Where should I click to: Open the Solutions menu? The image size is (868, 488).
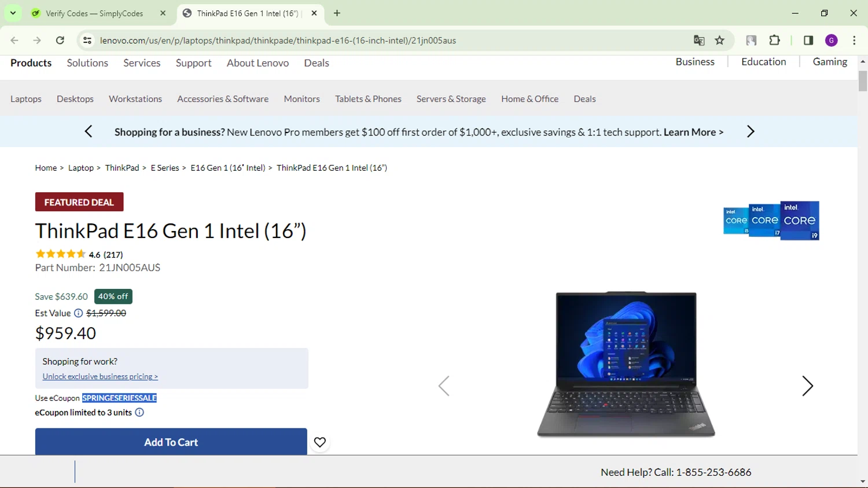[x=87, y=63]
